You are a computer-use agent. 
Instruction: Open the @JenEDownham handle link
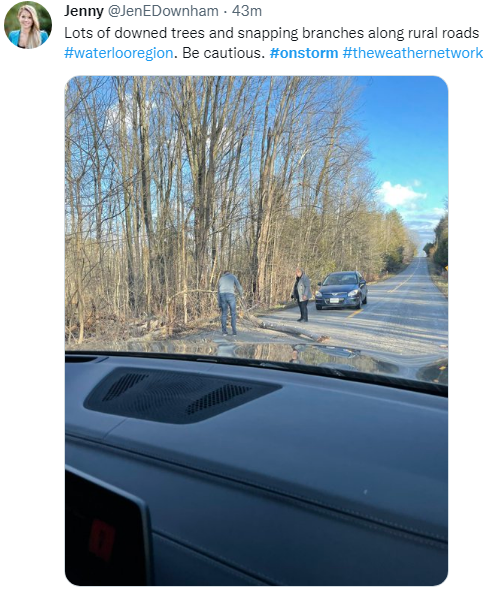163,11
